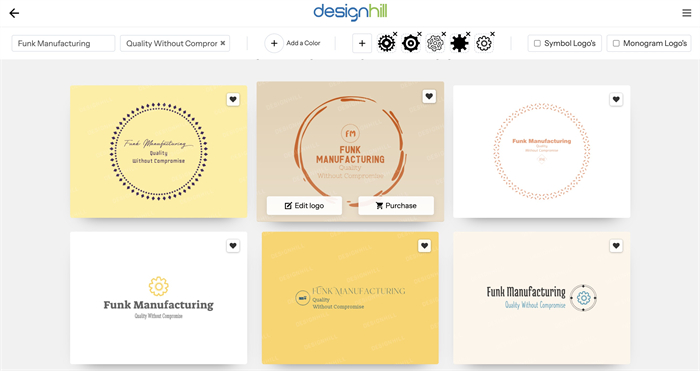This screenshot has height=371, width=700.
Task: Favorite the white card with pink dotted circle
Action: [x=616, y=100]
